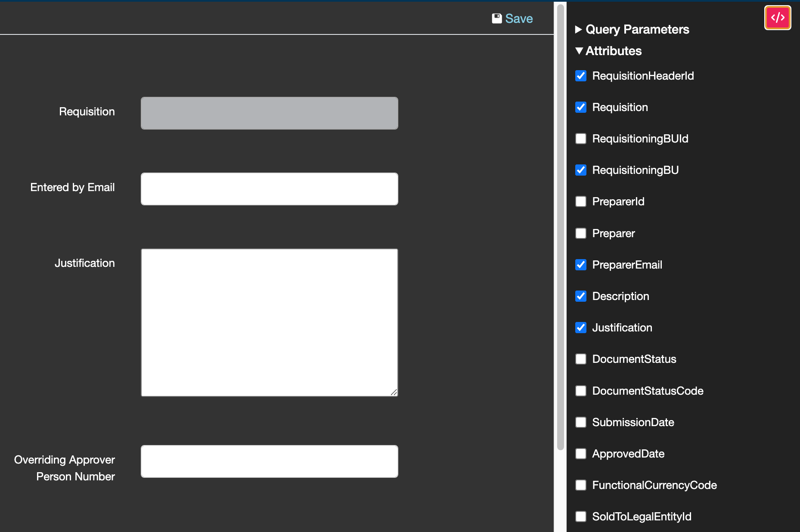Image resolution: width=800 pixels, height=532 pixels.
Task: Enable the SoldToLegalEntityId attribute
Action: [581, 517]
